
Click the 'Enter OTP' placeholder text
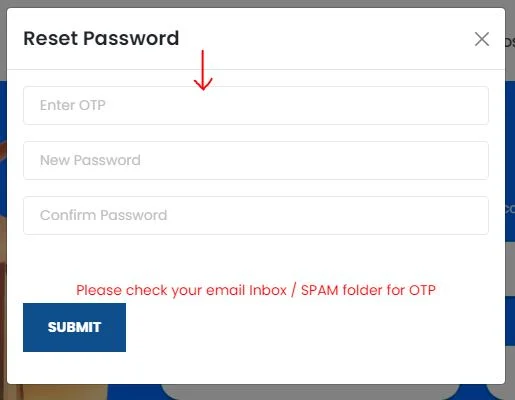pos(73,105)
